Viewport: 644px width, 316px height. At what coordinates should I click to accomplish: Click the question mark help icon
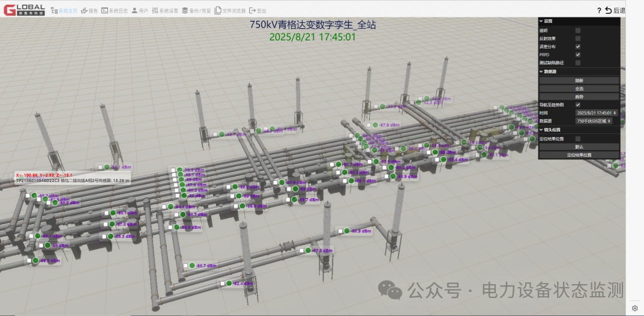click(599, 11)
